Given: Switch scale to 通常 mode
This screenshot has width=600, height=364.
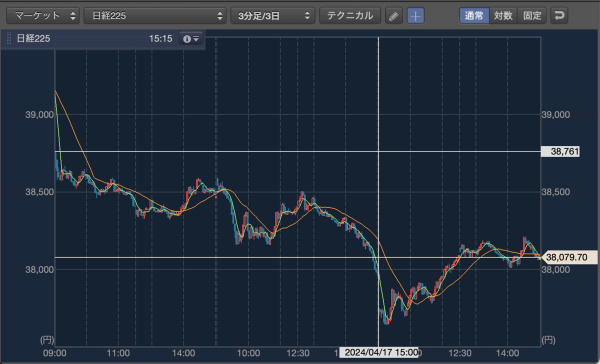Looking at the screenshot, I should 474,15.
